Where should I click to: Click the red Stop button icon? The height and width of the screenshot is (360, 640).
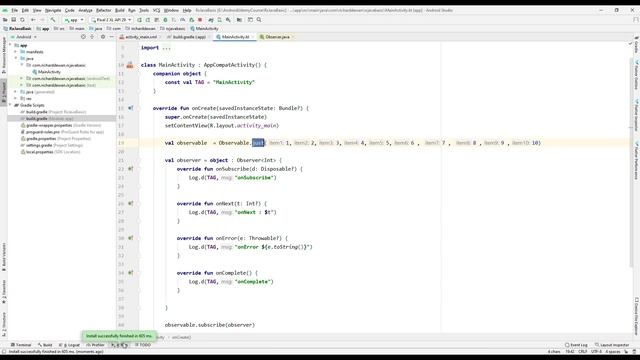point(200,20)
